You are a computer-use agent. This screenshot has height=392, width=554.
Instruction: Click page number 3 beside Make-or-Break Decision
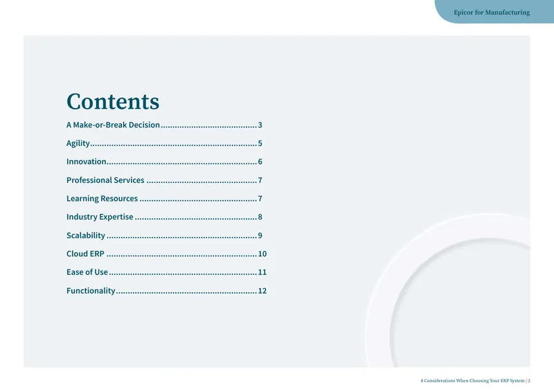pyautogui.click(x=260, y=125)
